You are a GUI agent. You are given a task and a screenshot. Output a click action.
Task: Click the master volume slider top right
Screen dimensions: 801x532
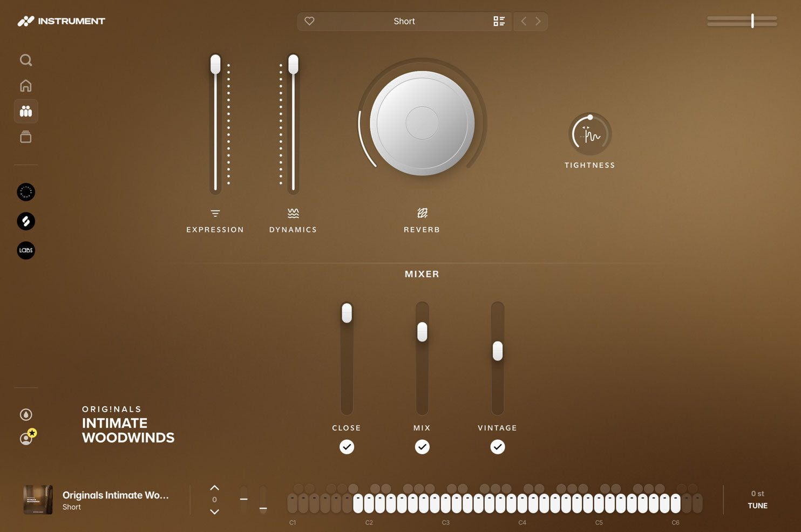(x=742, y=21)
